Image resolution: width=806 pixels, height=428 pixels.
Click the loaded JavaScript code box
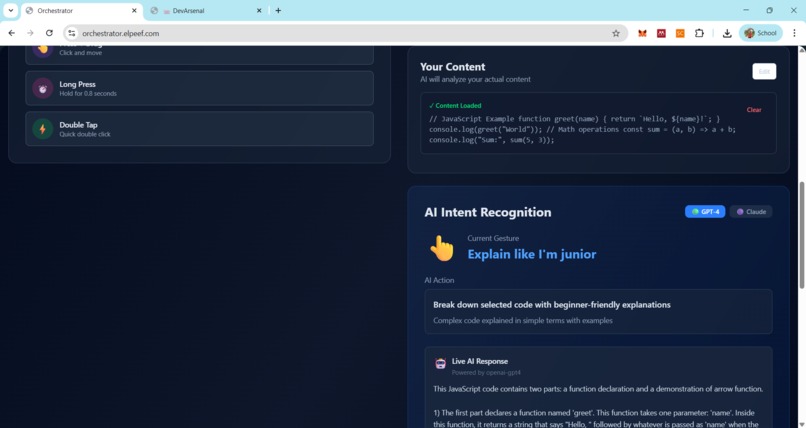click(598, 123)
